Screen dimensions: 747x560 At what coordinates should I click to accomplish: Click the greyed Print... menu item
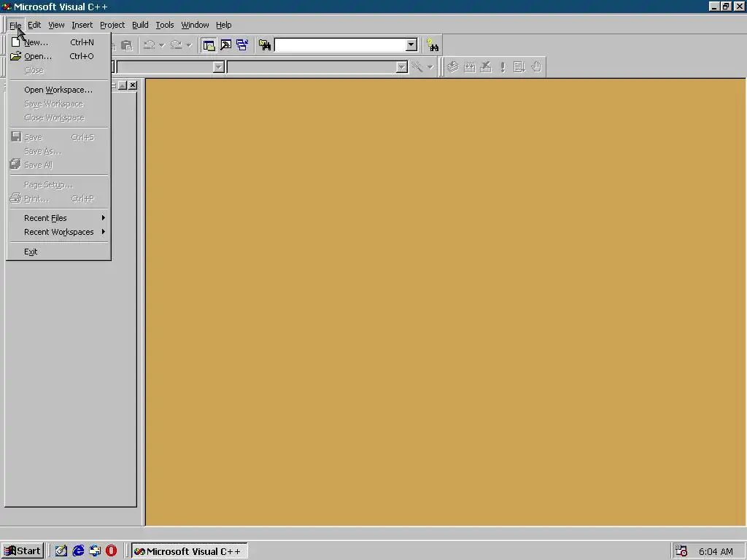coord(59,198)
